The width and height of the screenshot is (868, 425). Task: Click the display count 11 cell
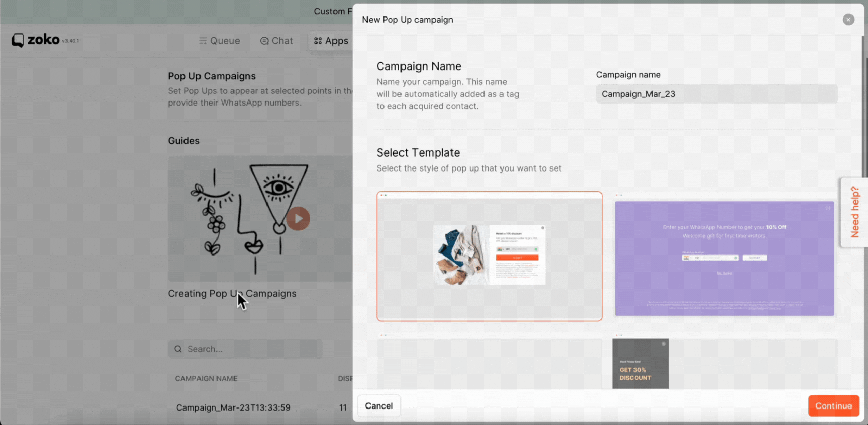point(343,407)
